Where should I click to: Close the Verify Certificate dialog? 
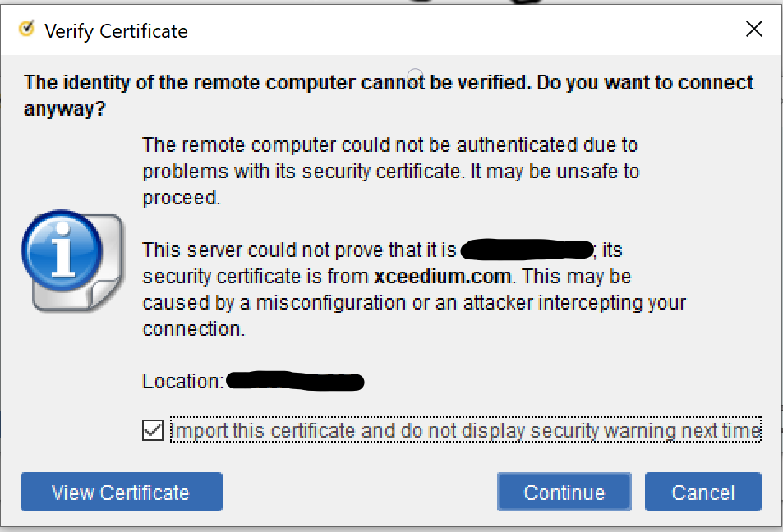coord(753,30)
